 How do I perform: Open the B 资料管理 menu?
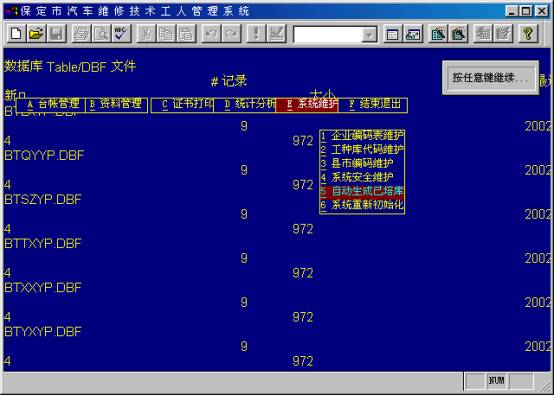pyautogui.click(x=116, y=105)
